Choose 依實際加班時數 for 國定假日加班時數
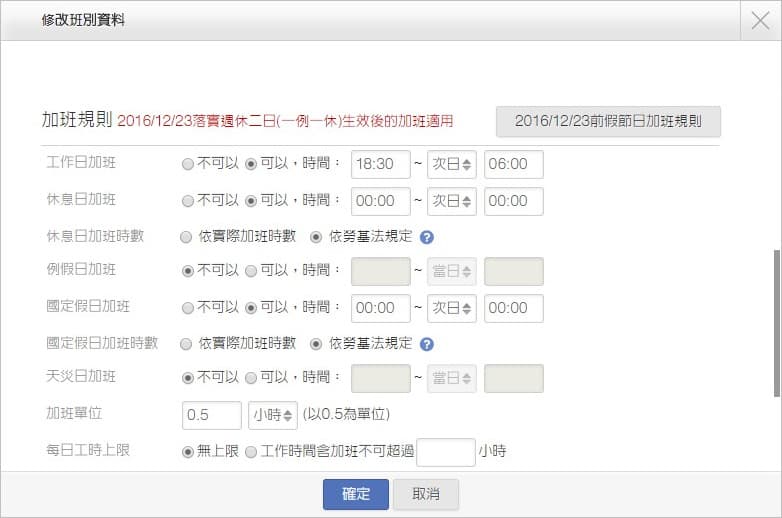 pos(186,344)
